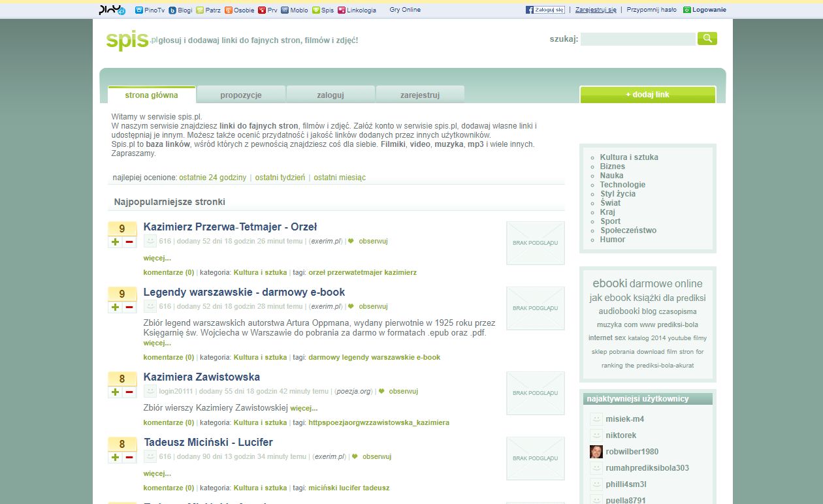
Task: Open Patrz in the top bar
Action: click(x=208, y=10)
